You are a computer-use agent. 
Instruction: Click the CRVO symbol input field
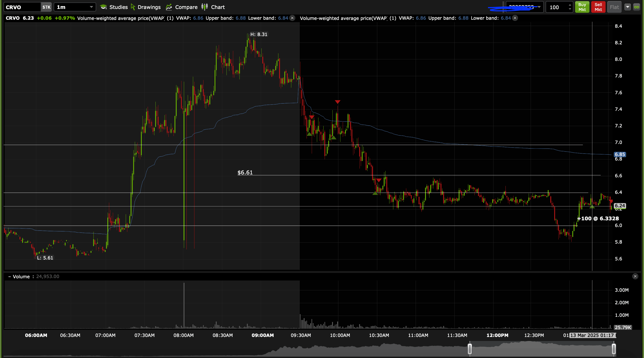[x=22, y=7]
